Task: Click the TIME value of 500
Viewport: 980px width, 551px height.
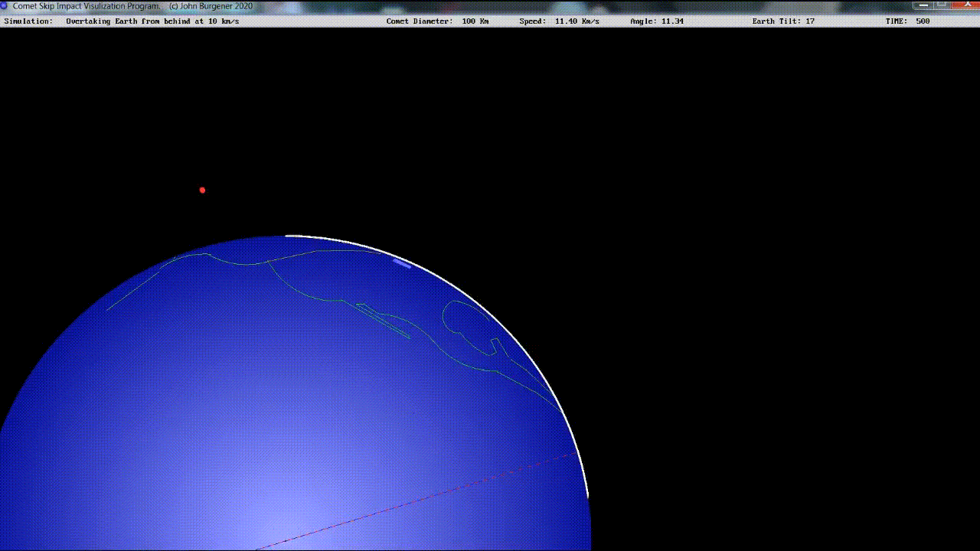Action: pyautogui.click(x=923, y=21)
